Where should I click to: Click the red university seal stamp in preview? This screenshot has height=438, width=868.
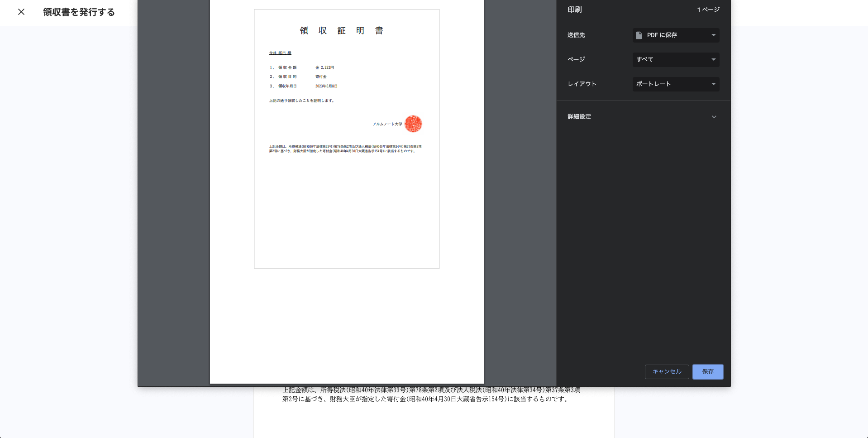coord(413,124)
